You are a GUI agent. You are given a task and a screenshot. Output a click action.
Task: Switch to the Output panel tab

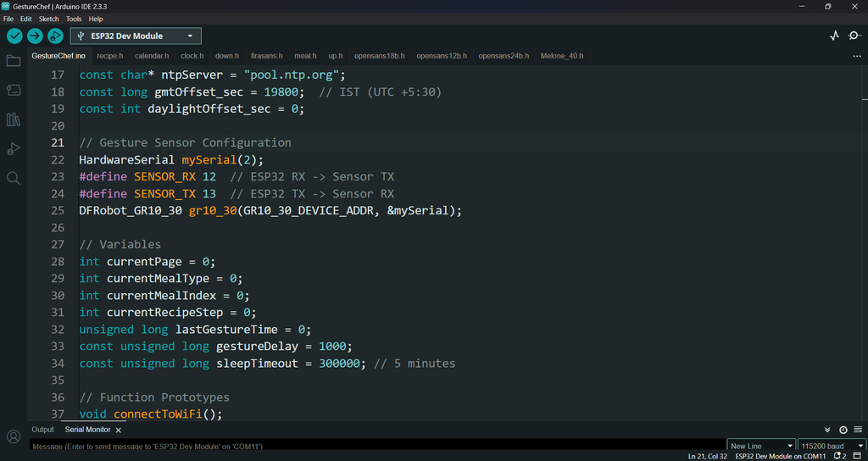tap(42, 430)
